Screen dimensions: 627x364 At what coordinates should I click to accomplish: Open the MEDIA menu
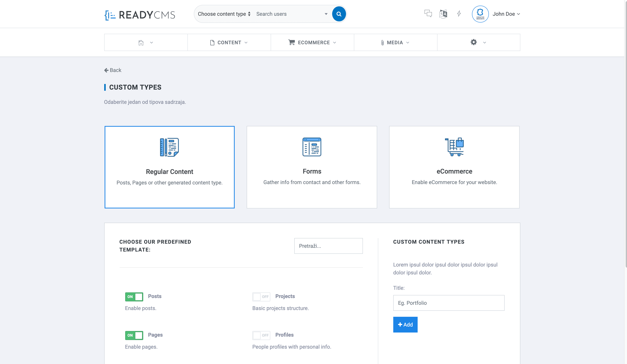coord(395,42)
